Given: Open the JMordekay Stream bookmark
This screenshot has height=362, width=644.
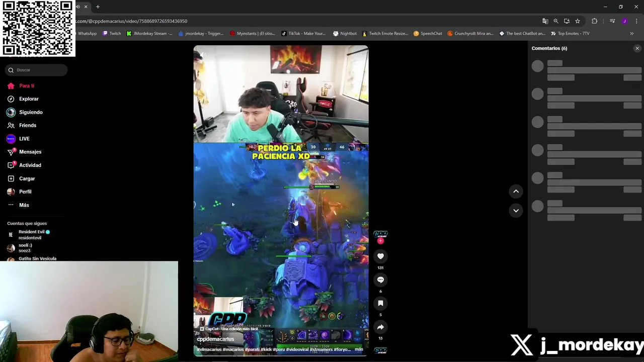Looking at the screenshot, I should point(149,34).
